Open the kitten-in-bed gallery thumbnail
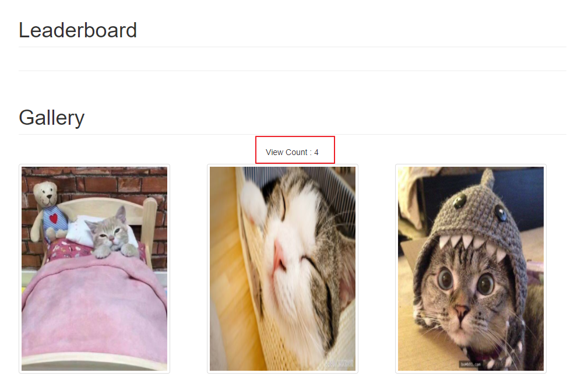588x383 pixels. coord(94,269)
